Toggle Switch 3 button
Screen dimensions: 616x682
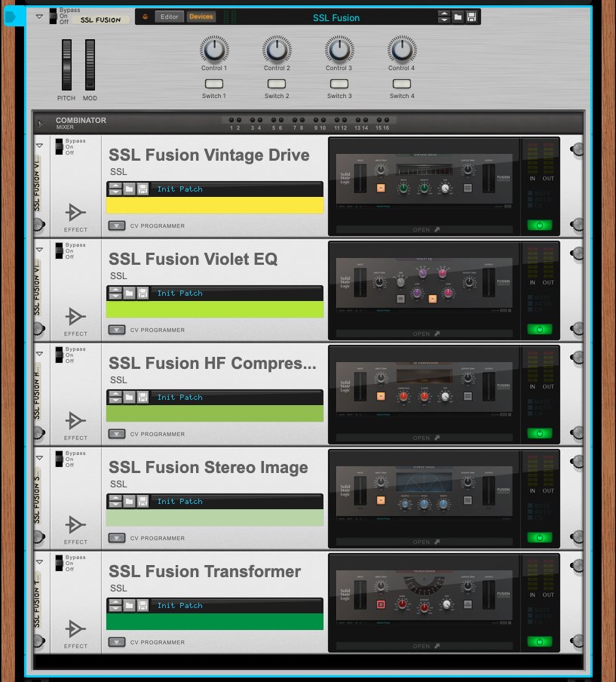339,84
